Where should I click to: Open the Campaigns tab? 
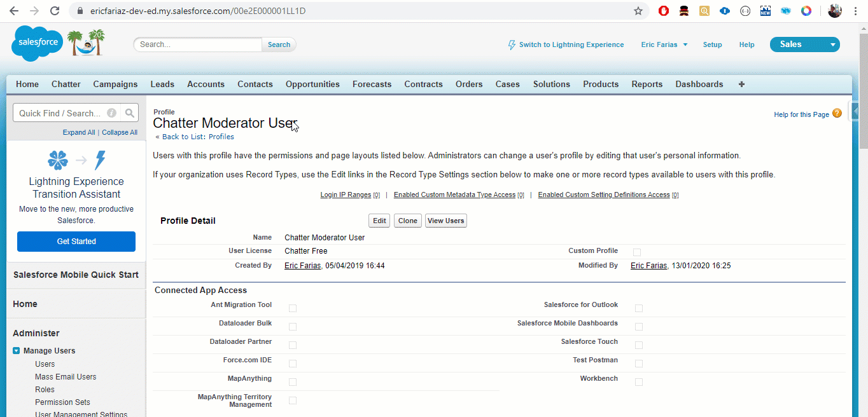pos(115,84)
